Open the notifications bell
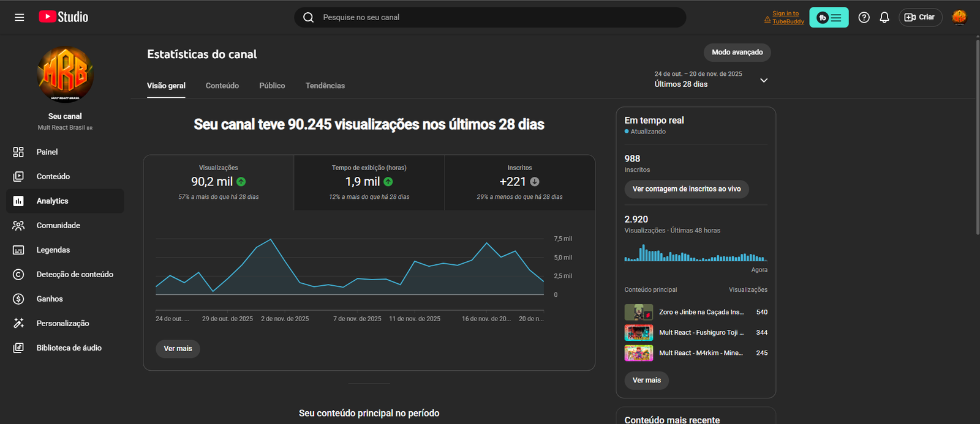 884,18
